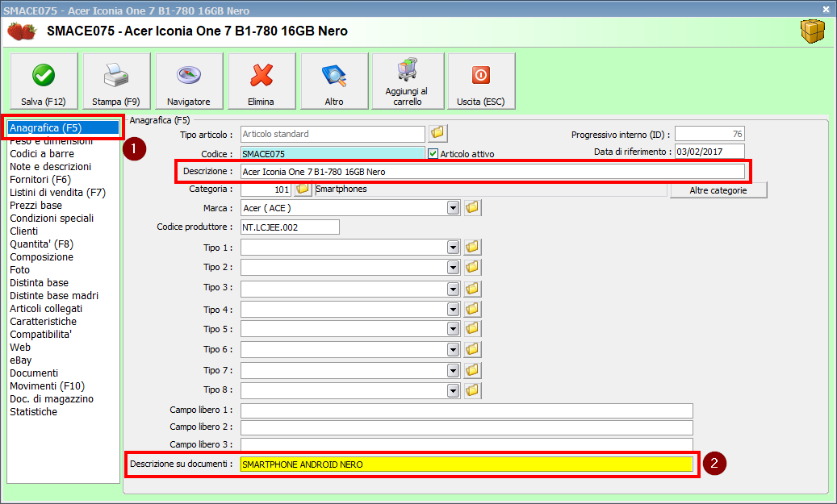
Task: Click the Uscita (ESC) exit button
Action: (481, 81)
